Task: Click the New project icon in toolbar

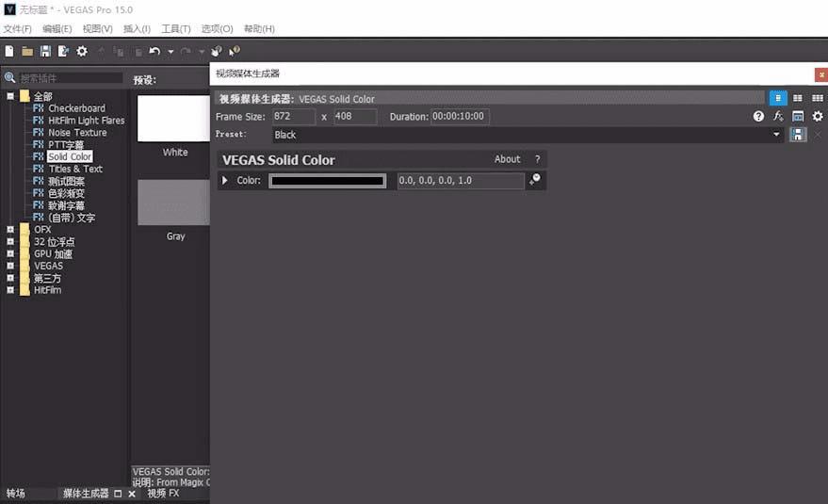Action: 9,51
